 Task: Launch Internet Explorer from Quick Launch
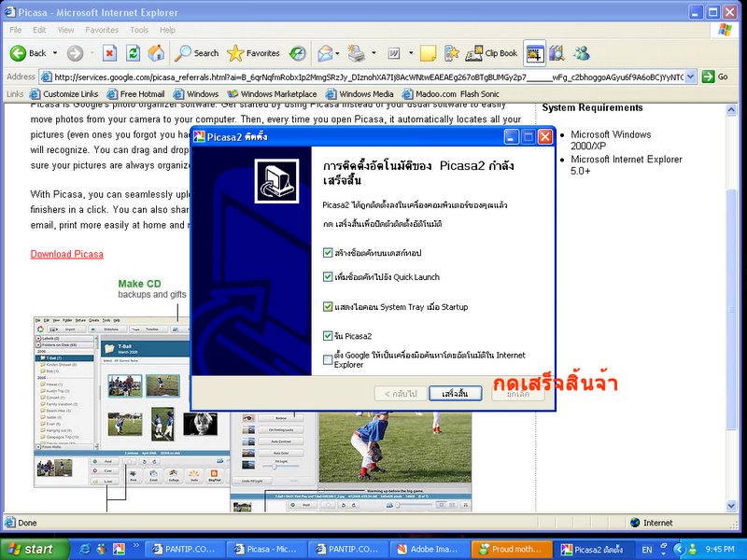(x=85, y=549)
